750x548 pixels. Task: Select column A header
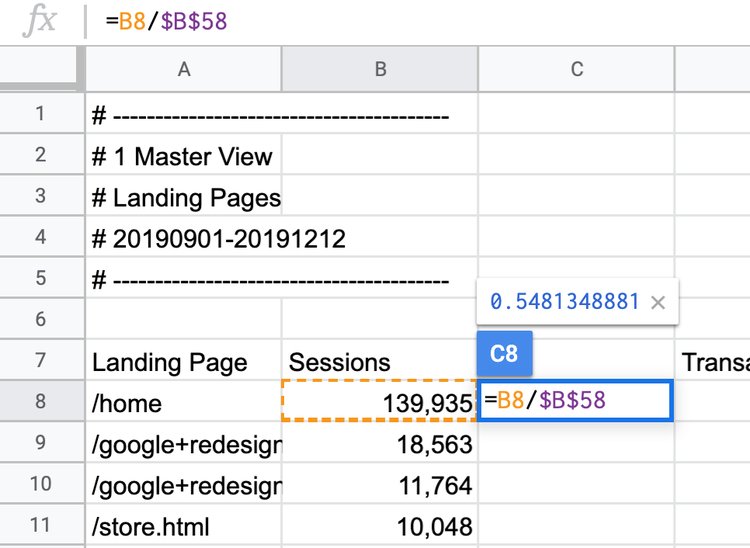click(184, 69)
